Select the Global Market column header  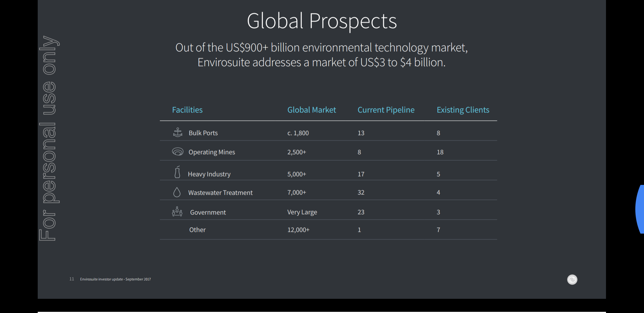point(312,110)
